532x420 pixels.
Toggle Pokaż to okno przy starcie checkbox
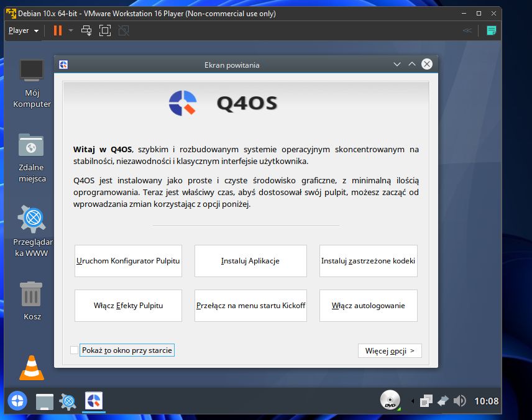click(74, 350)
